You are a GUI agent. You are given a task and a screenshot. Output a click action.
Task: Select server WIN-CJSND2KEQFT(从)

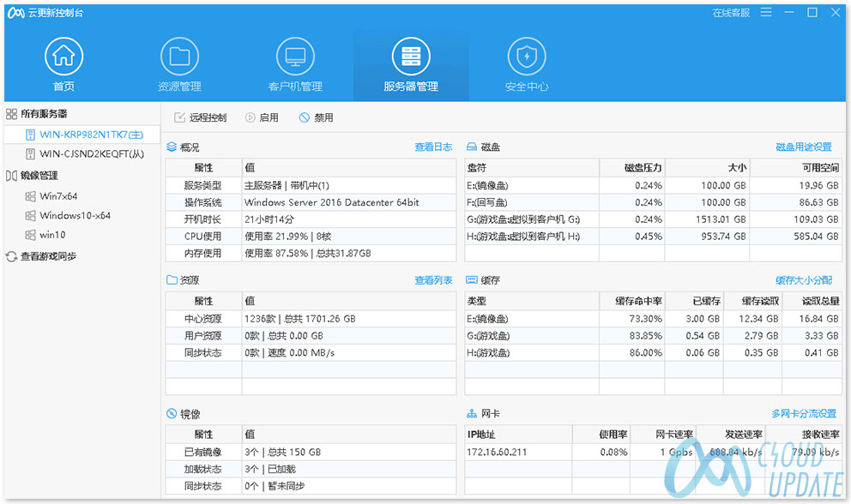(x=82, y=154)
